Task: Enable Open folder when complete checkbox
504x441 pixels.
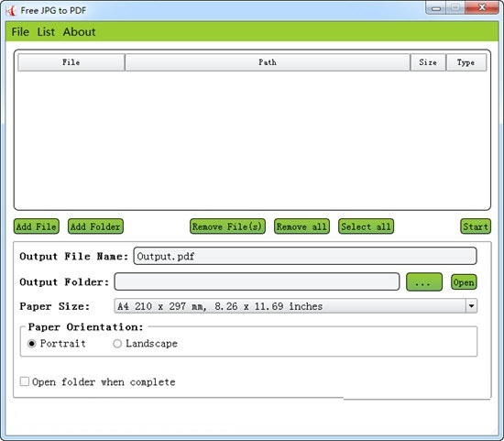Action: tap(25, 381)
